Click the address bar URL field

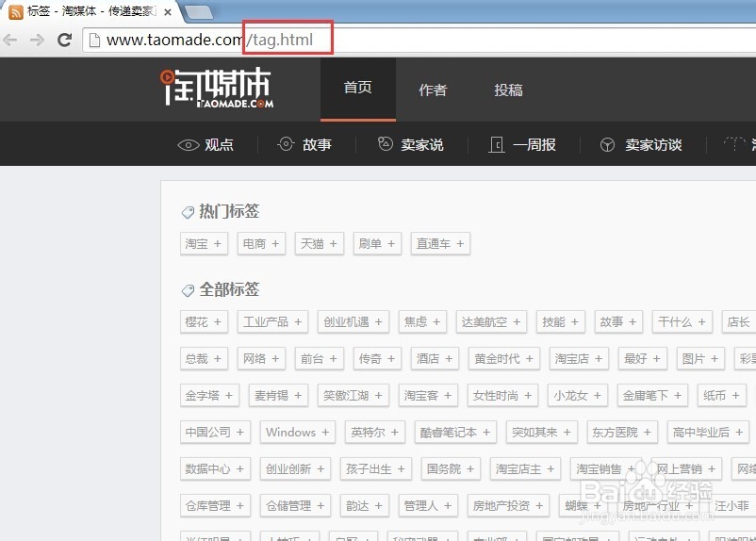(419, 40)
